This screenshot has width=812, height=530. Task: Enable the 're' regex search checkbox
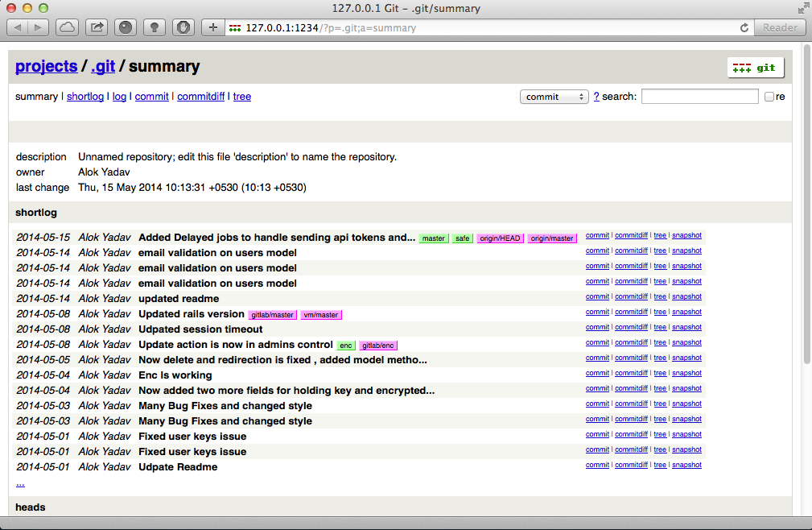point(769,97)
